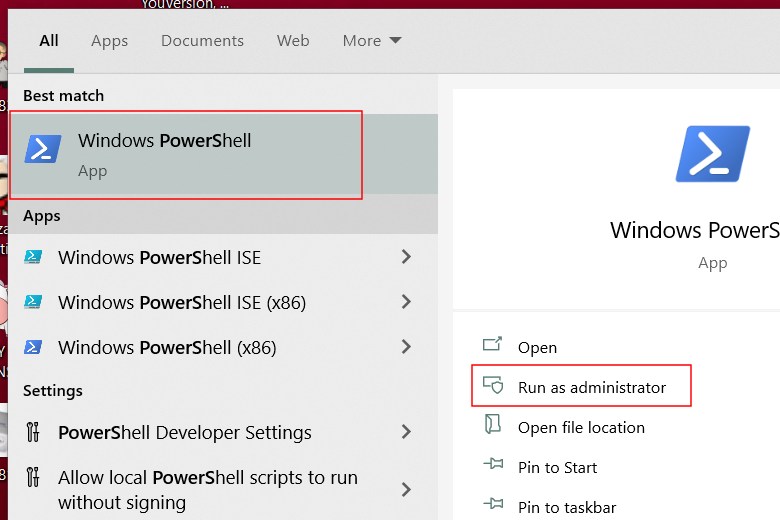Choose Pin to taskbar option
Viewport: 780px width, 520px height.
[x=566, y=507]
